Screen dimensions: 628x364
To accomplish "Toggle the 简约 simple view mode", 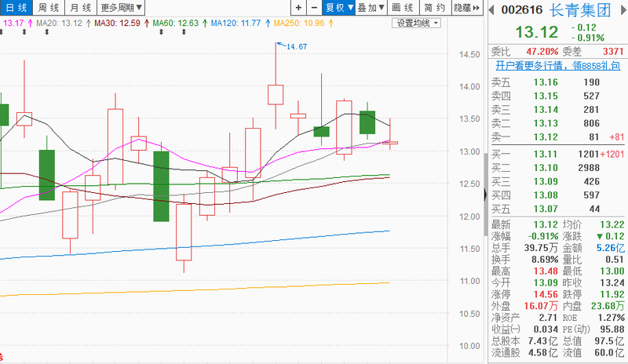I will 434,8.
